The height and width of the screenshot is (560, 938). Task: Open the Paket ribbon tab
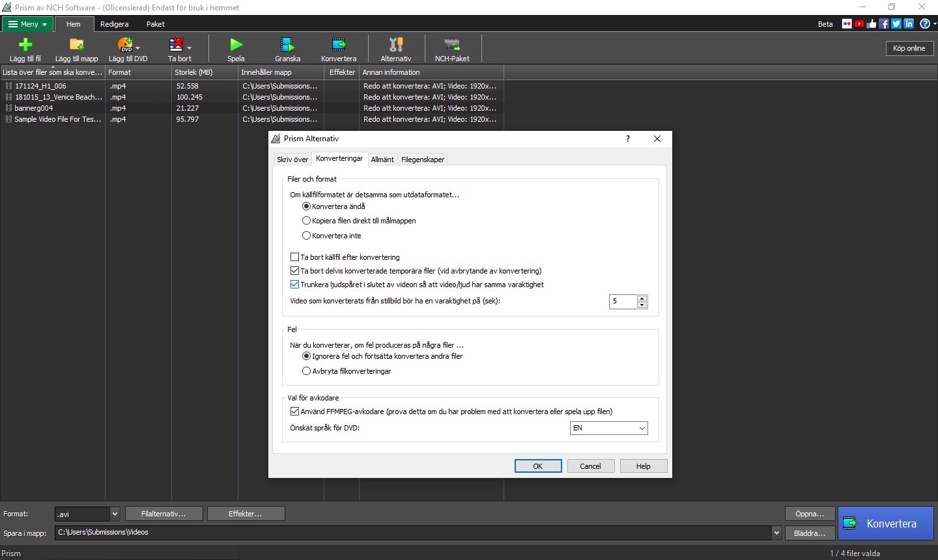tap(156, 24)
